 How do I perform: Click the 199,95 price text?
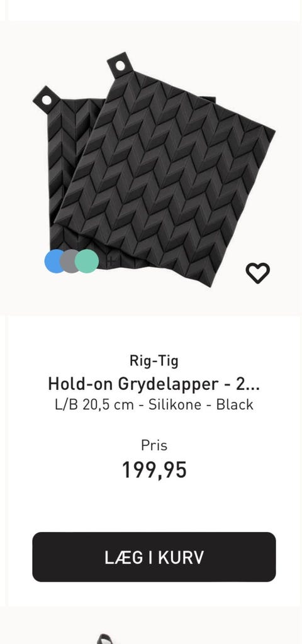(x=154, y=470)
